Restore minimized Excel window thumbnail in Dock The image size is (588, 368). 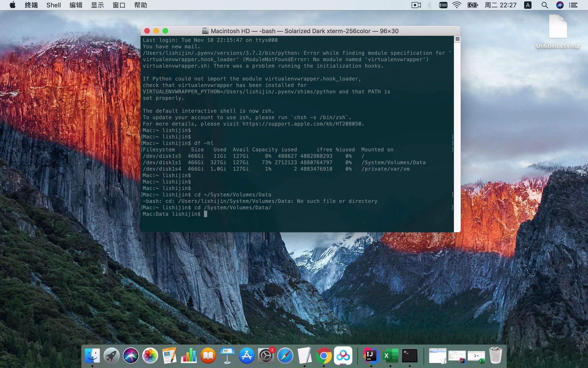[476, 356]
